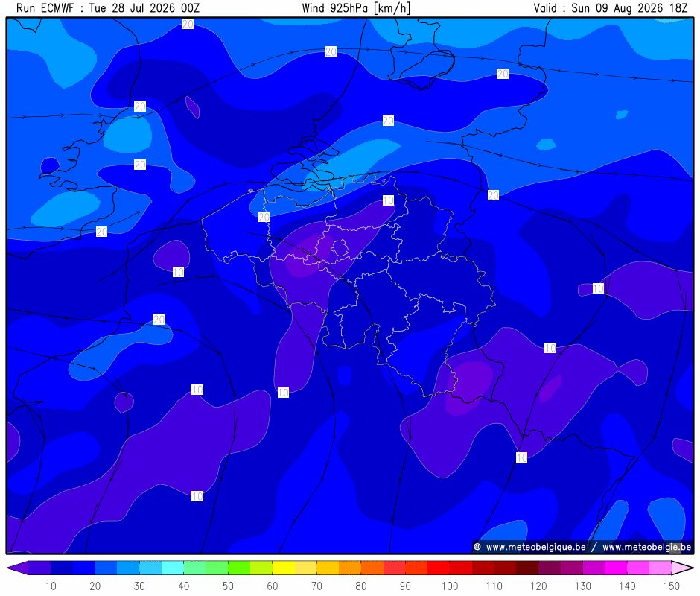Click the 150 label on the legend axis
This screenshot has width=700, height=596.
672,586
